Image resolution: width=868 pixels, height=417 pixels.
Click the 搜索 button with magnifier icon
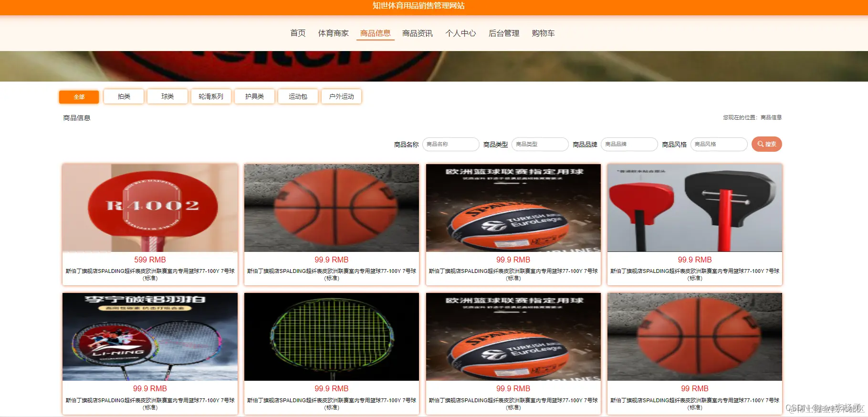pos(766,144)
